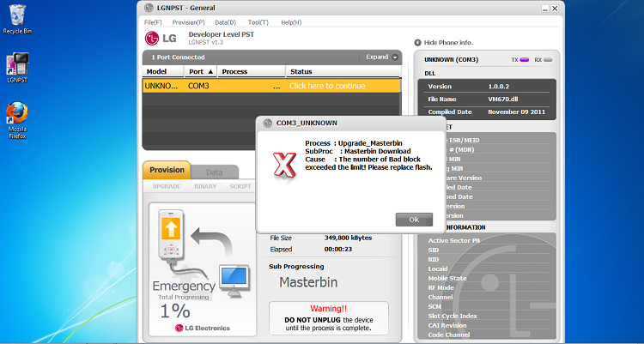The height and width of the screenshot is (344, 644).
Task: Expand the port list panel
Action: coord(381,57)
